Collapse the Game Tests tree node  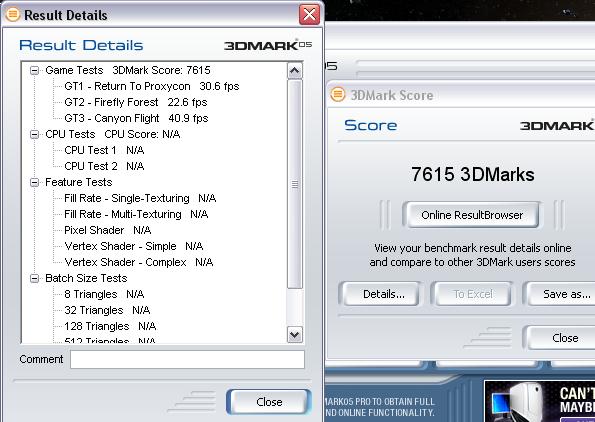pyautogui.click(x=35, y=70)
